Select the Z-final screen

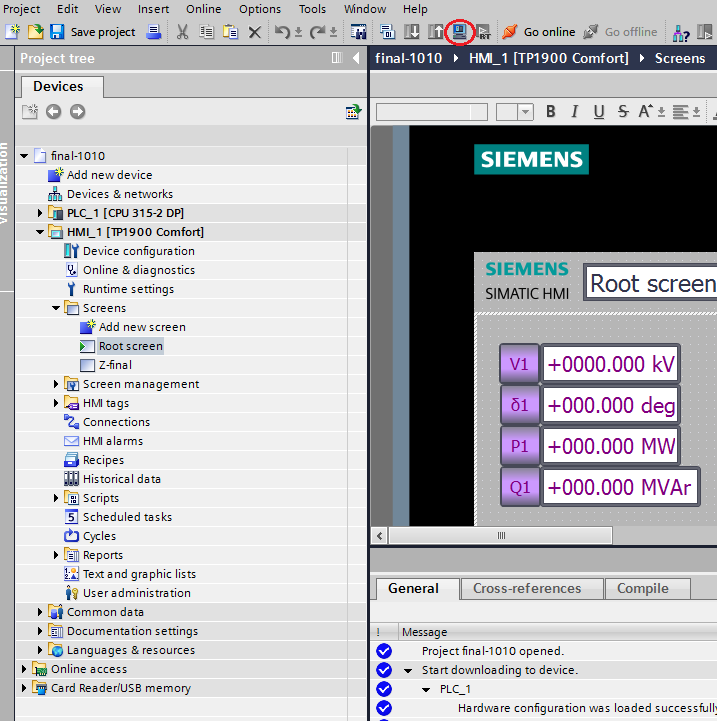coord(115,365)
